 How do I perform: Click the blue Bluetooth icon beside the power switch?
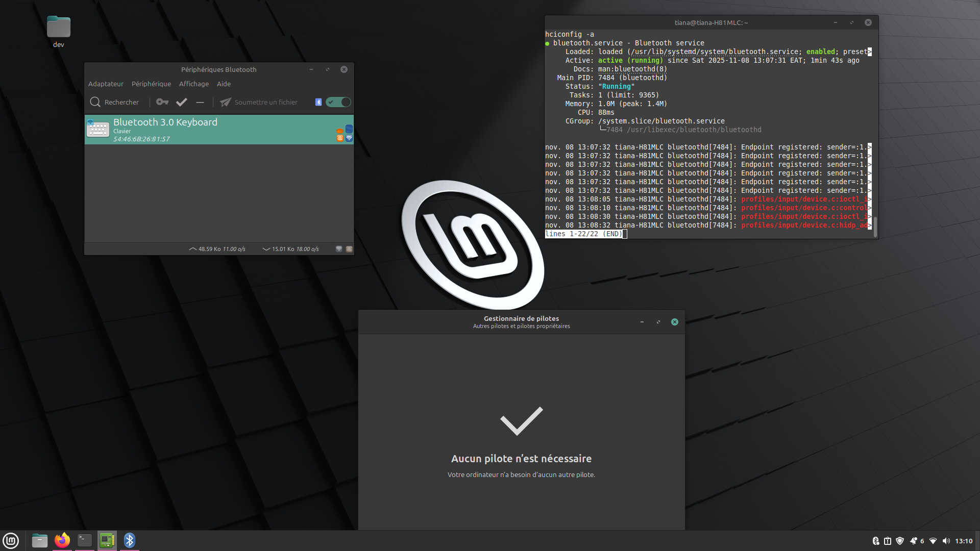318,102
